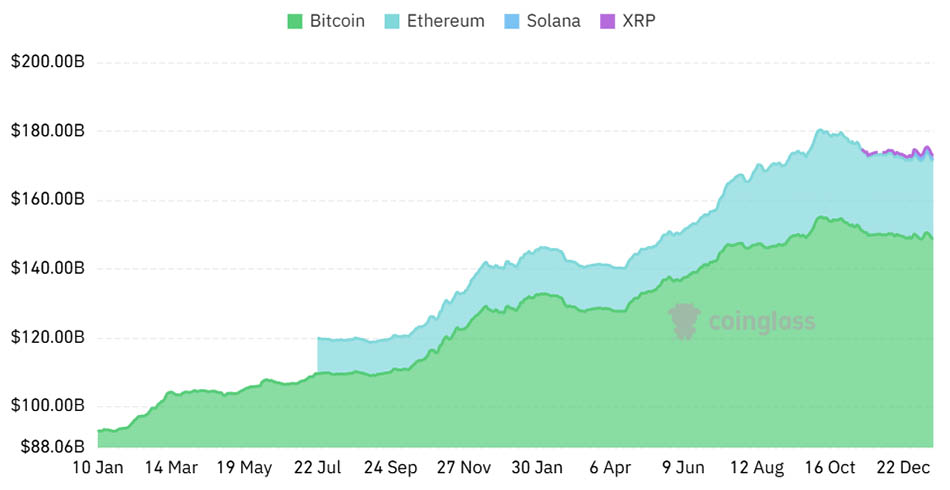Click the coinglass watermark logo icon
The height and width of the screenshot is (490, 950).
(x=684, y=321)
